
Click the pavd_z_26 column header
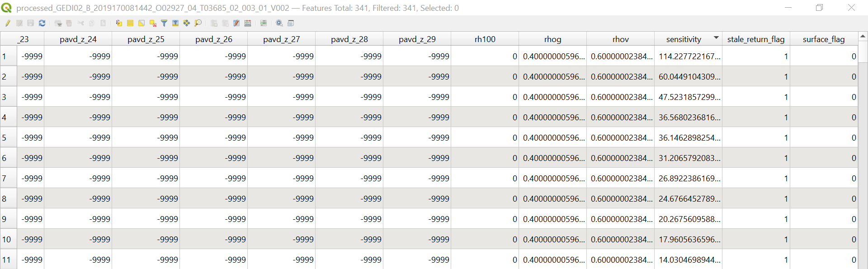214,39
